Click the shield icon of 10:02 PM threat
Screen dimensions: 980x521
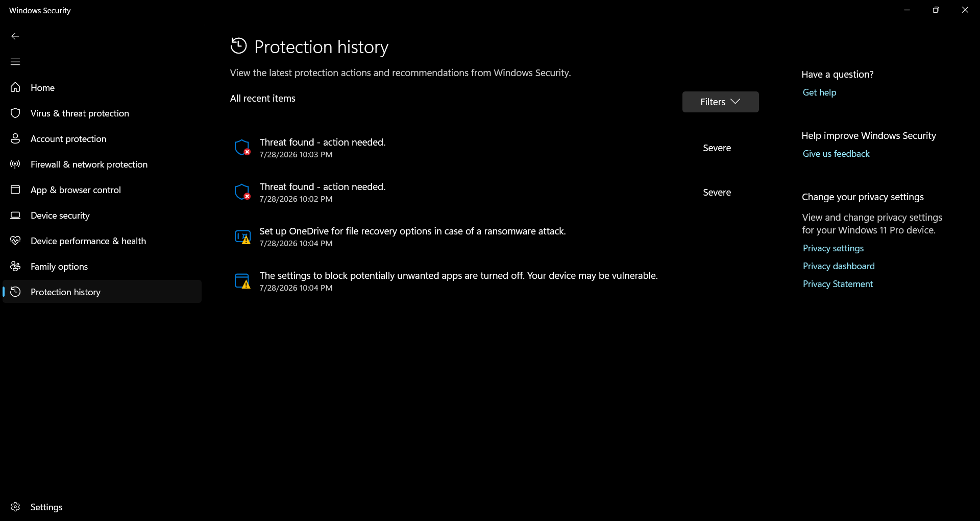click(242, 192)
